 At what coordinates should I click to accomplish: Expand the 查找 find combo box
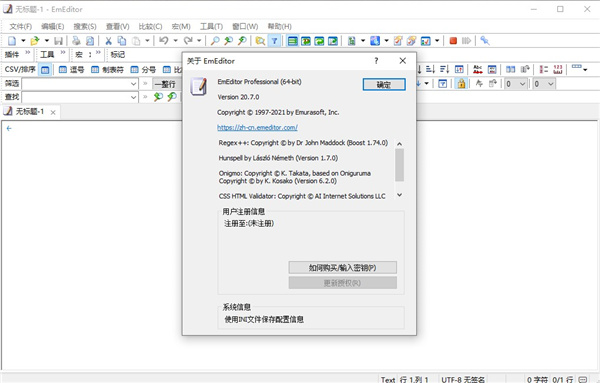[x=133, y=97]
